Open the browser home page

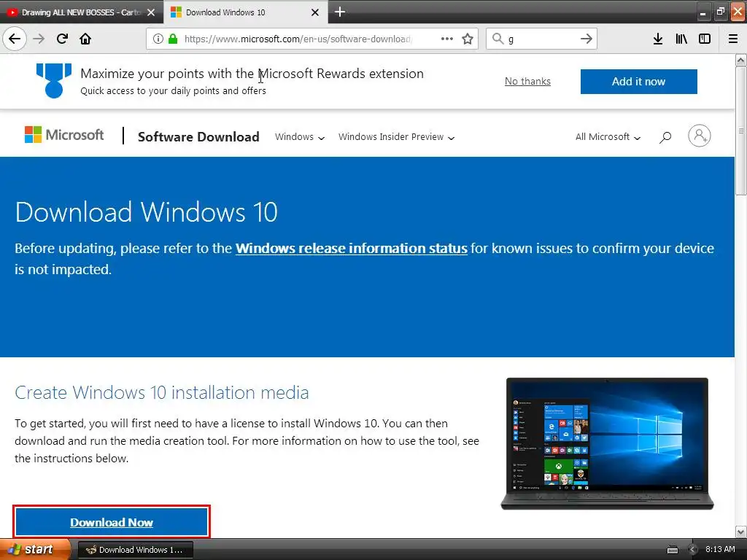coord(85,39)
